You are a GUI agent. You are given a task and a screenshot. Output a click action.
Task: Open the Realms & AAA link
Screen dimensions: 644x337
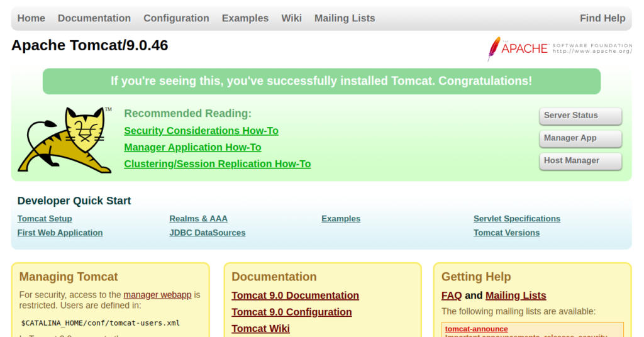[x=198, y=219]
